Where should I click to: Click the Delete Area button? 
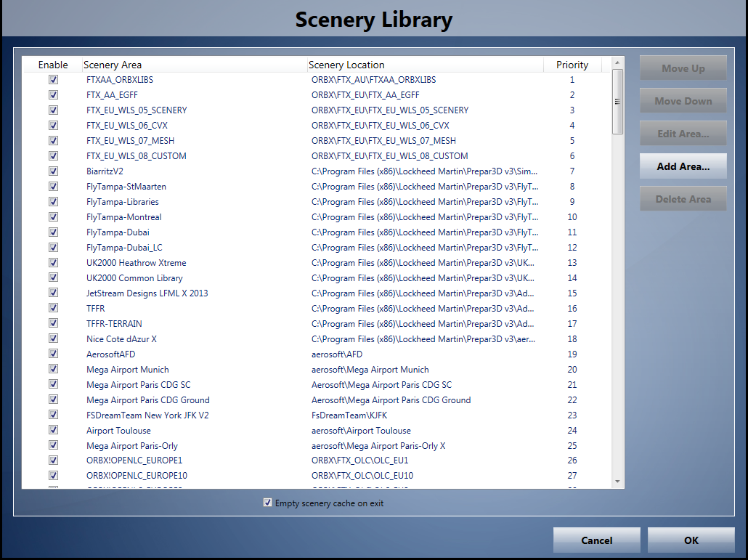click(x=683, y=199)
